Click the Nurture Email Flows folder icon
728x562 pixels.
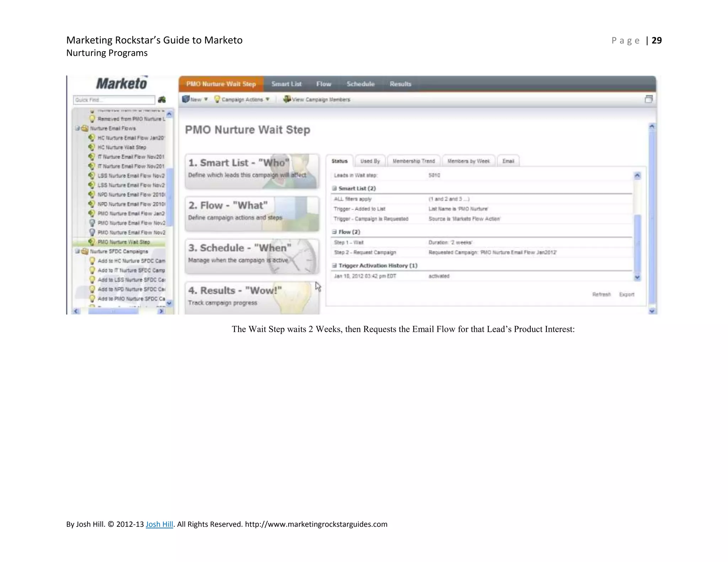[x=85, y=128]
